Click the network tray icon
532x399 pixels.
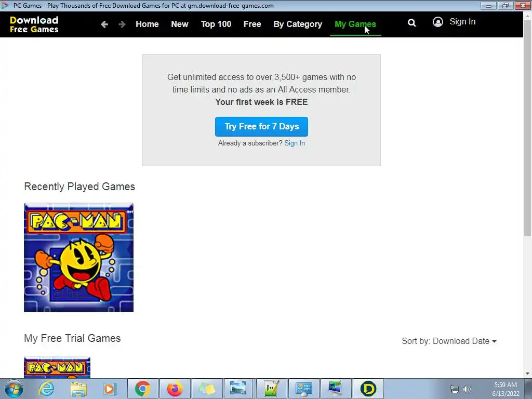[x=454, y=389]
